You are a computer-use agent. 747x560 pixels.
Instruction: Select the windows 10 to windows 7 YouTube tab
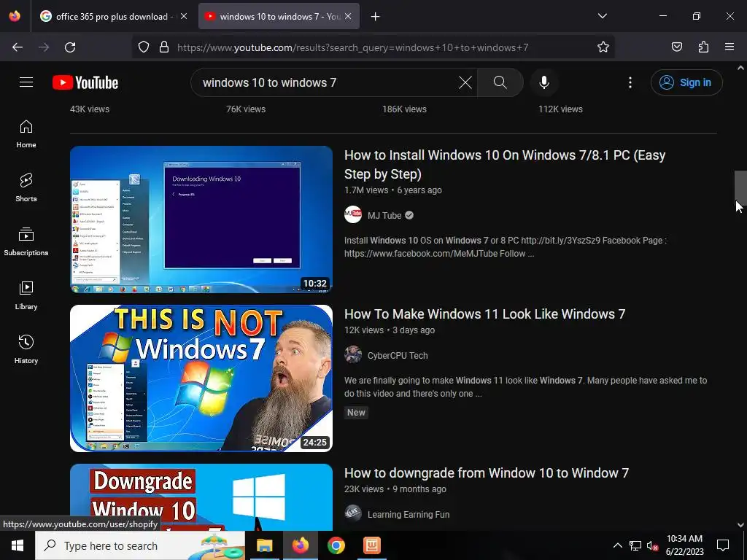pos(273,17)
